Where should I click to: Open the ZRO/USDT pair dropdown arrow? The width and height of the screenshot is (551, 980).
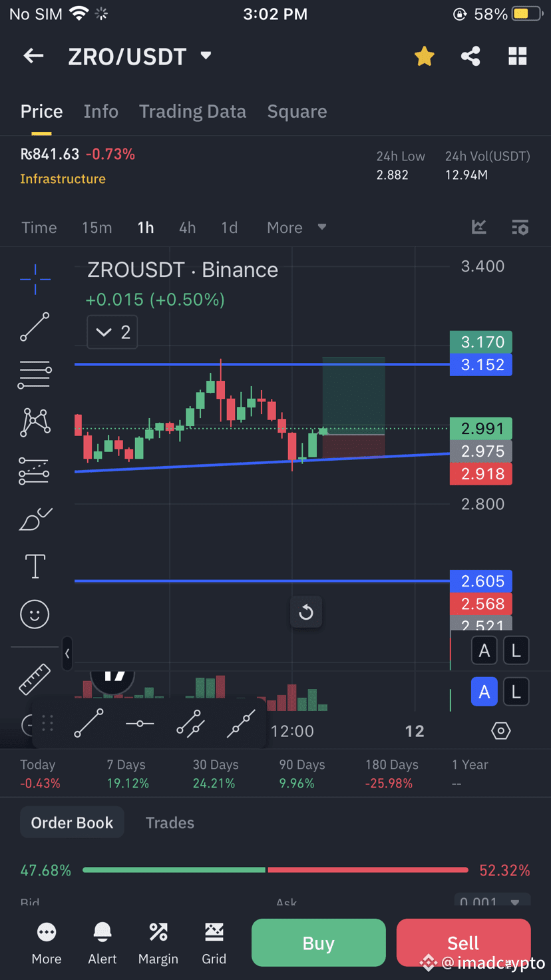click(206, 56)
